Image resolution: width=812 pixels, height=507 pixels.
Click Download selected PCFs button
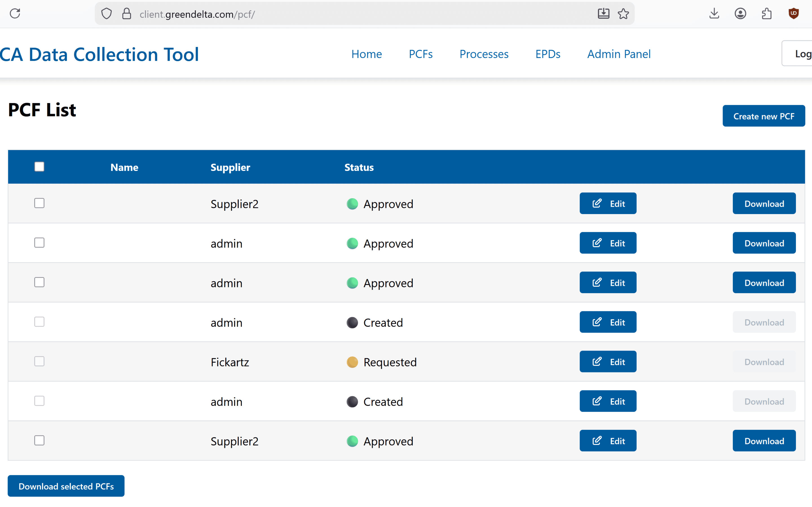click(66, 486)
